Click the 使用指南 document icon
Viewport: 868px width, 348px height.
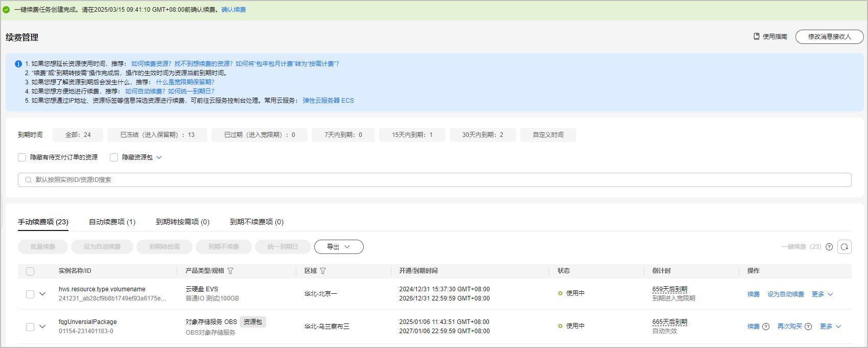(x=757, y=36)
